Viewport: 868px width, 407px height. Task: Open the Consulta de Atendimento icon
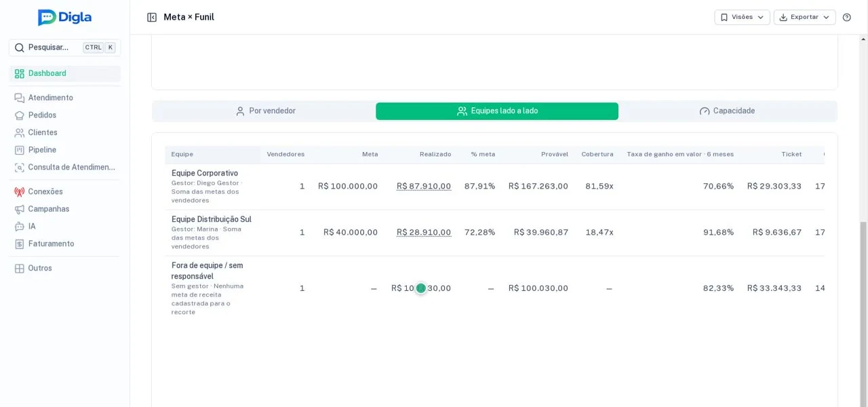coord(19,168)
